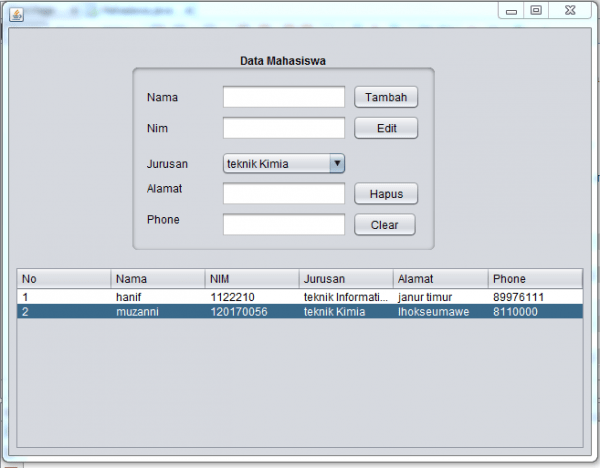Click phone cell 8110000
600x468 pixels.
point(535,311)
